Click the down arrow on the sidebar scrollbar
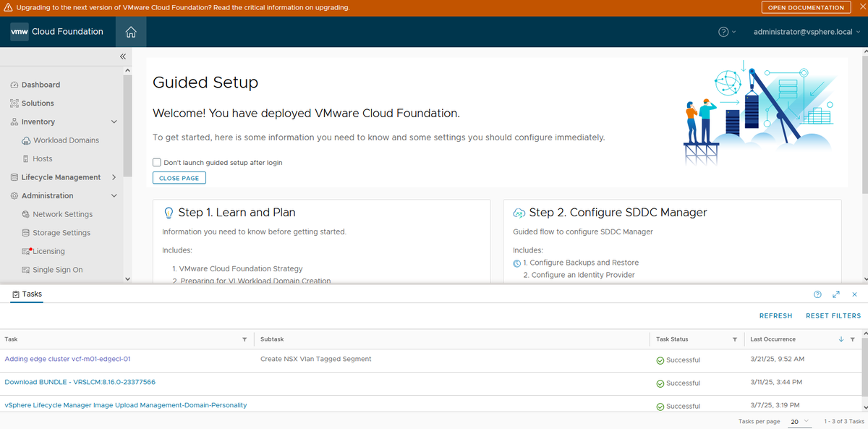Image resolution: width=868 pixels, height=429 pixels. click(127, 278)
